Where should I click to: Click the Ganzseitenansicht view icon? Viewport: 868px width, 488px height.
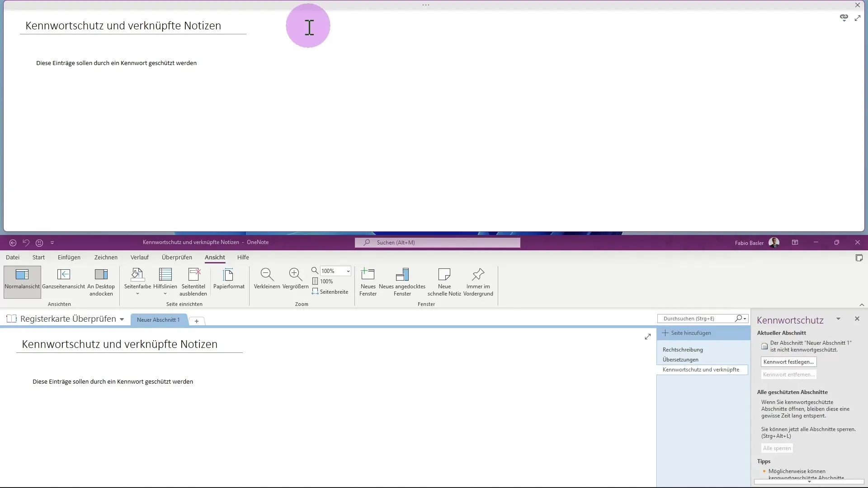point(63,275)
